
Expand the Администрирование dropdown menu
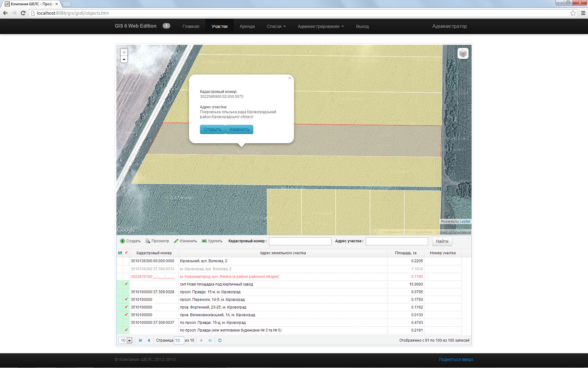pyautogui.click(x=320, y=26)
